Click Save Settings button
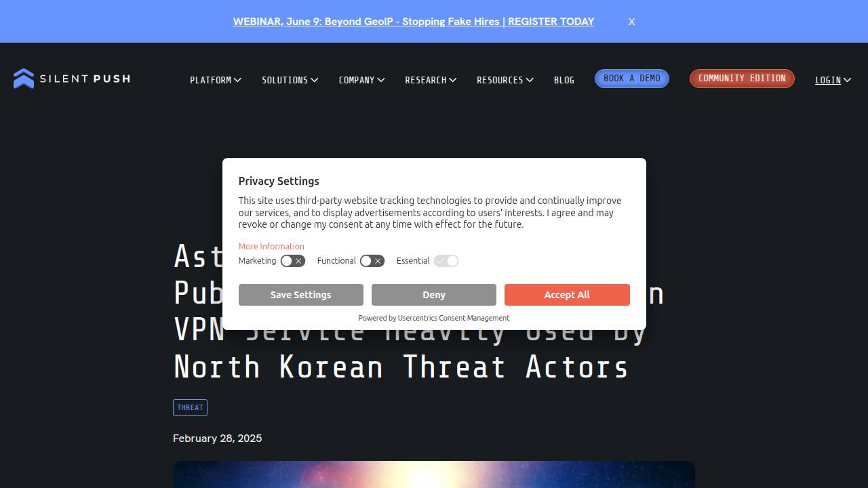This screenshot has height=488, width=868. (x=301, y=295)
